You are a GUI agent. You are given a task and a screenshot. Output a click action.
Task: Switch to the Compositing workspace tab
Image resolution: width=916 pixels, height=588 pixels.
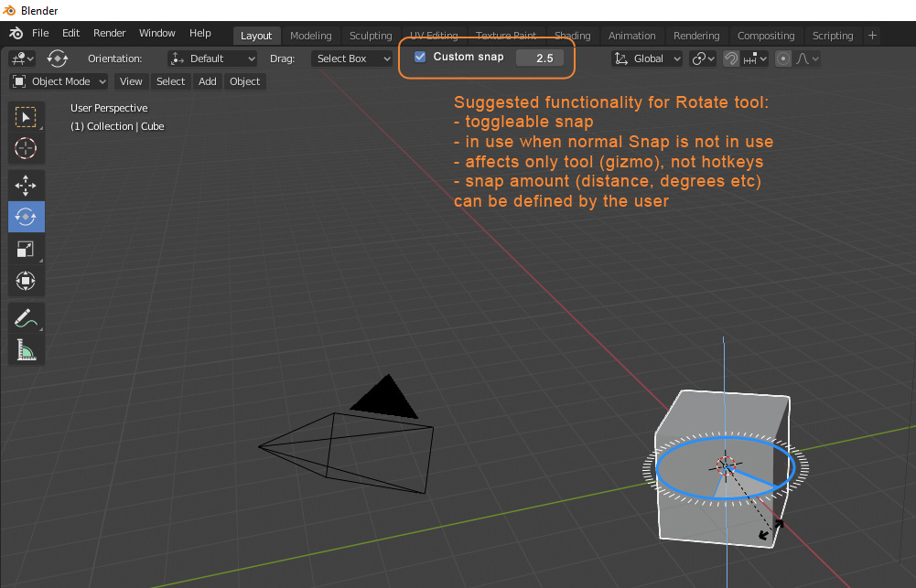pos(766,36)
